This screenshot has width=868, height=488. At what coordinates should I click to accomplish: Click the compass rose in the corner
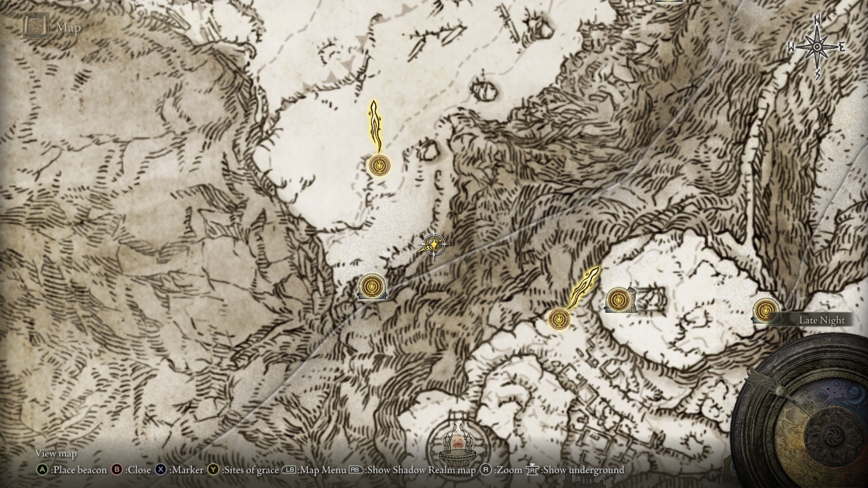pos(817,47)
